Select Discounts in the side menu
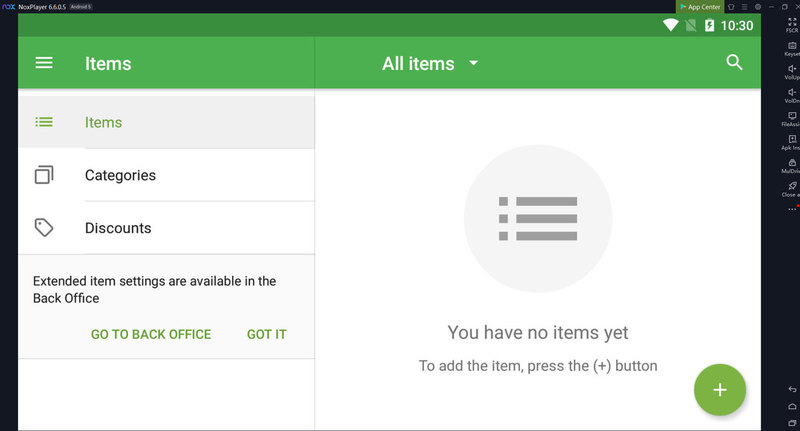The width and height of the screenshot is (800, 431). [x=118, y=228]
